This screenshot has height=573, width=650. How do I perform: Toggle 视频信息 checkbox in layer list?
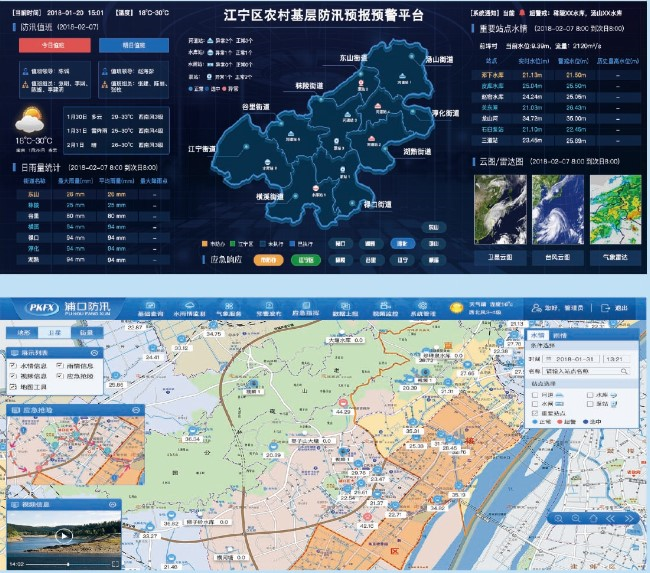13,376
